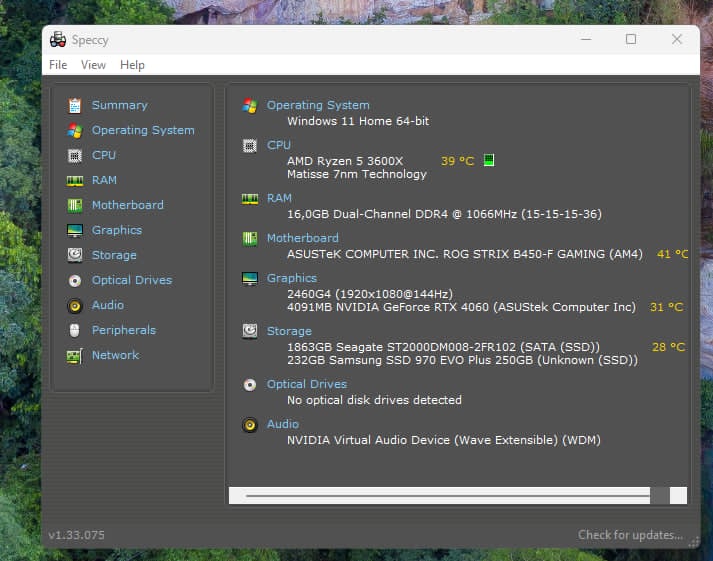Show Motherboard details from sidebar
713x561 pixels.
click(128, 205)
